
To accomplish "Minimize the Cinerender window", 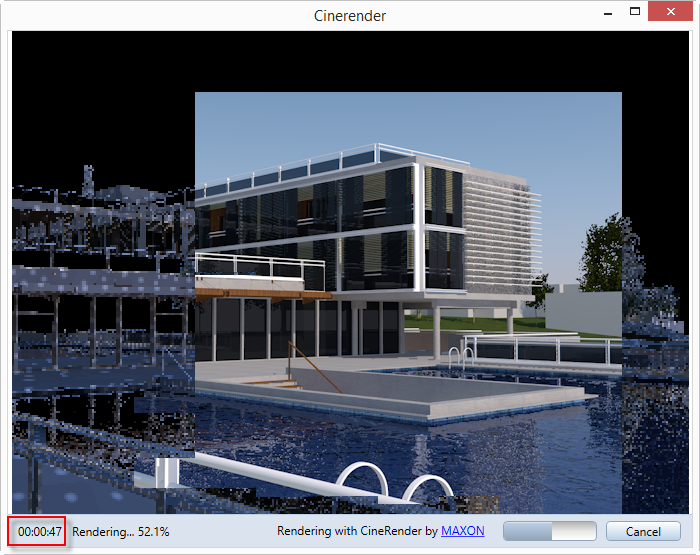I will coord(608,13).
